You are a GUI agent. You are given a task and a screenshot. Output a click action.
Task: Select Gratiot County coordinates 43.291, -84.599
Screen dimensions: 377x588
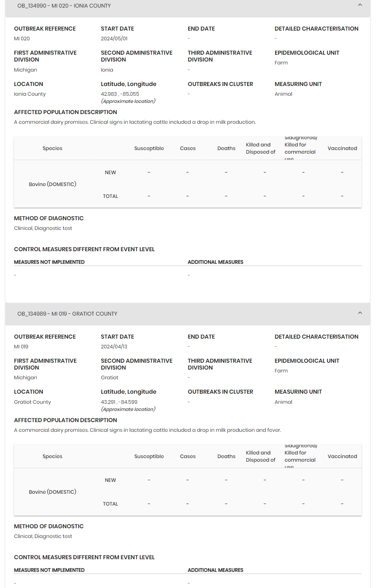(119, 402)
